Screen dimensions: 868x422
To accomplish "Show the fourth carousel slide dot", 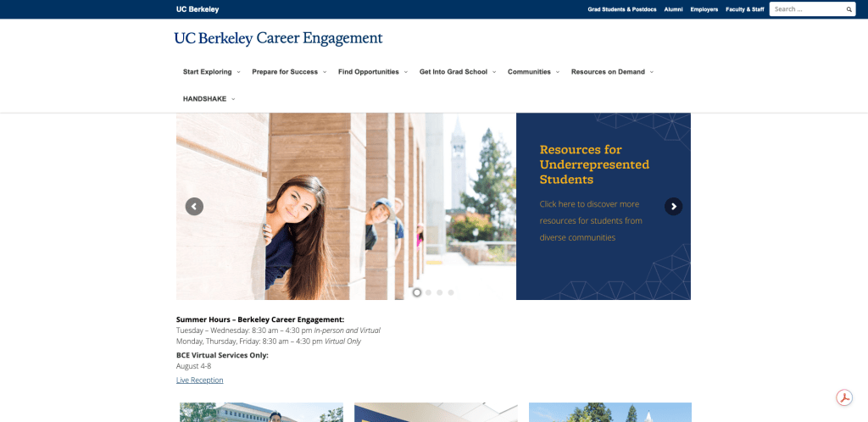I will [x=451, y=292].
